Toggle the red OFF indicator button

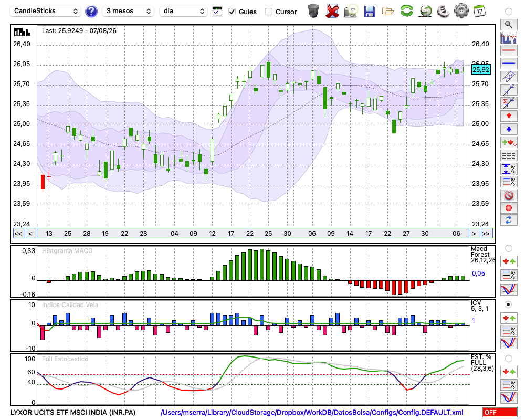(x=500, y=412)
